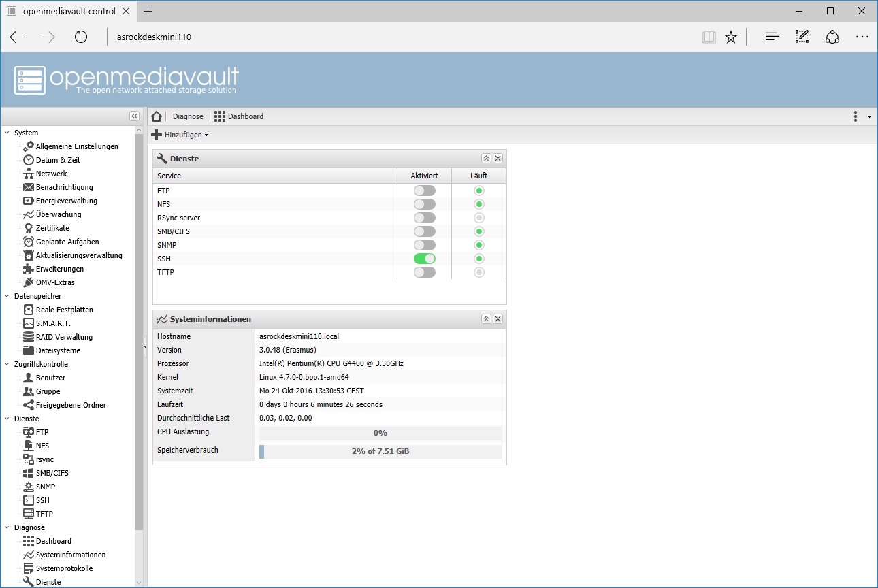Enable the TFTP service toggle
878x588 pixels.
(425, 272)
